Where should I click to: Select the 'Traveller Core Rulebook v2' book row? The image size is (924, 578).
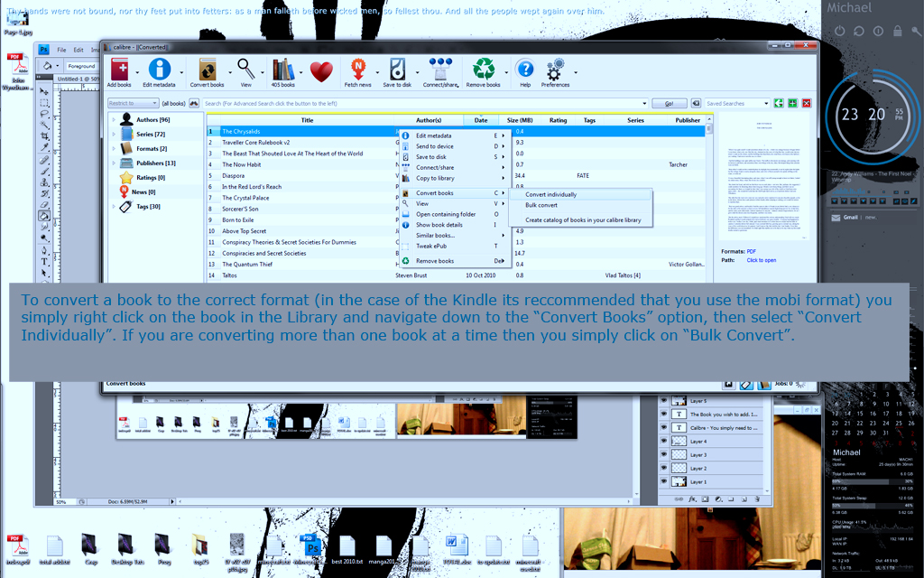point(456,142)
